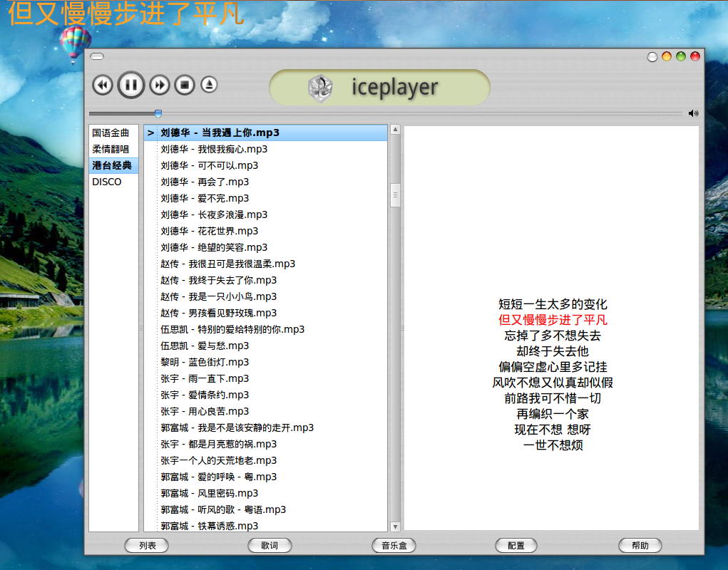This screenshot has width=728, height=570.
Task: Select 伍思凯 - 爱与愁.mp3
Action: (265, 346)
